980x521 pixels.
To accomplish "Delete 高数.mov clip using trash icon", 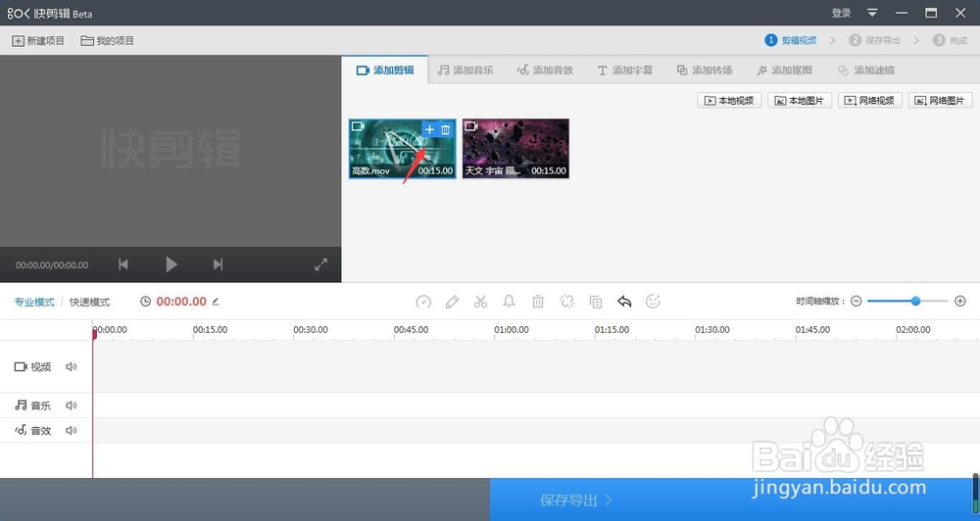I will click(x=446, y=129).
